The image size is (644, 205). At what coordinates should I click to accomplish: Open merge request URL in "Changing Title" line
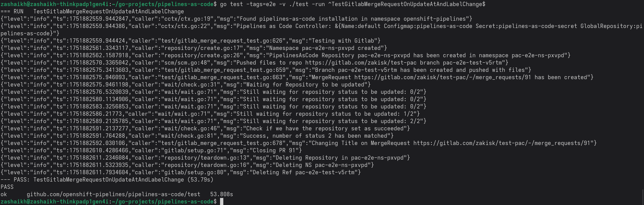pyautogui.click(x=502, y=143)
